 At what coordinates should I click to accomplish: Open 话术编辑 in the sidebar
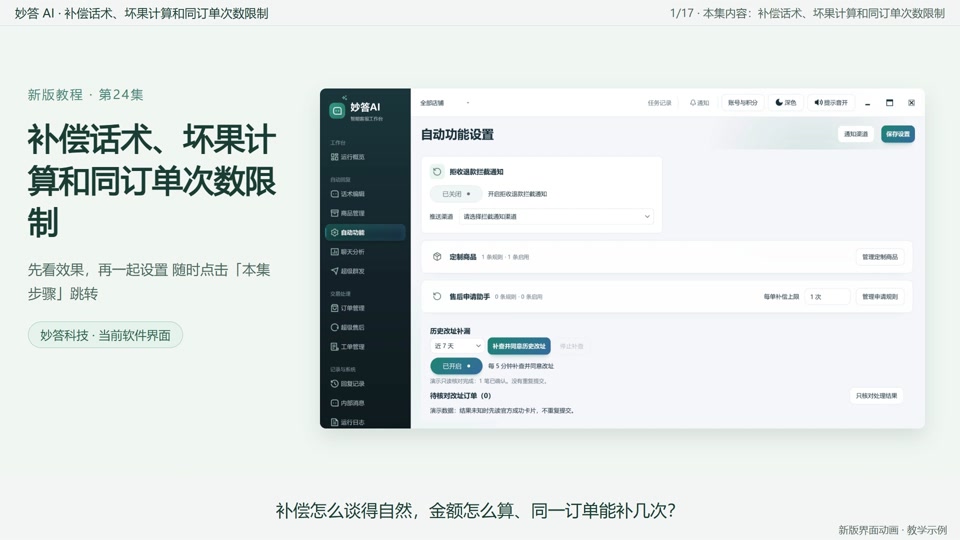click(x=348, y=193)
